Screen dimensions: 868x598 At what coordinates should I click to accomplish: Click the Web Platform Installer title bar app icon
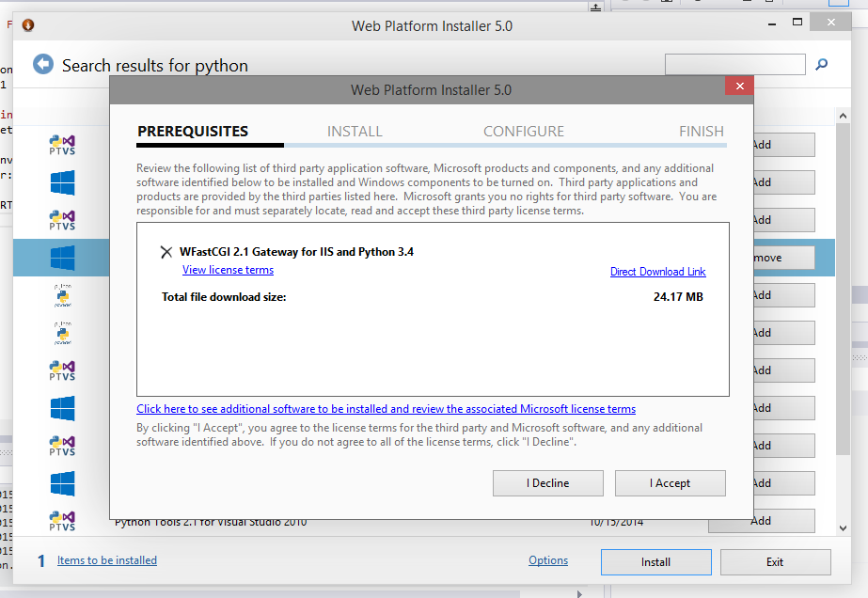pos(28,24)
